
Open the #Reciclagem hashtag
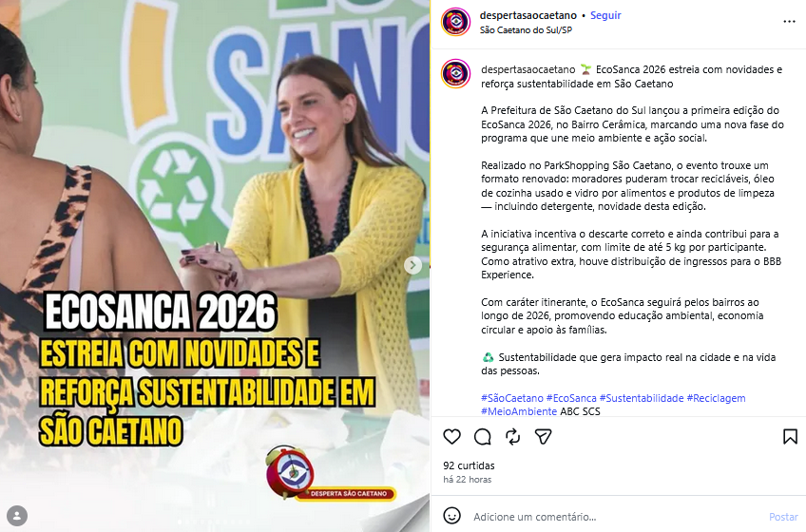click(x=716, y=398)
